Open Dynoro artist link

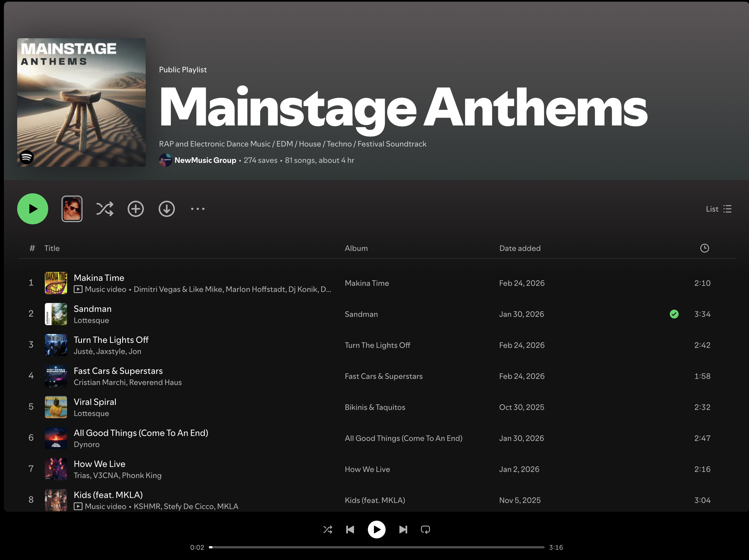pyautogui.click(x=87, y=444)
